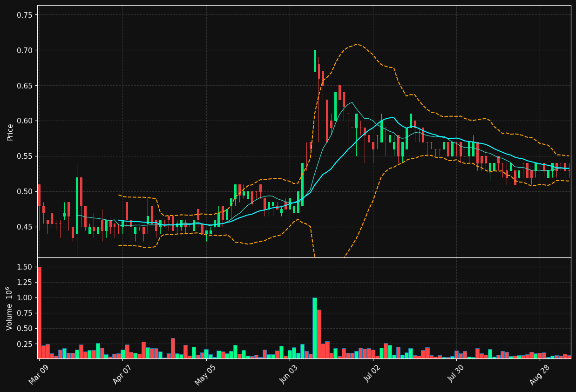The width and height of the screenshot is (576, 392).
Task: Click the tallest green candle near 0.70
Action: pyautogui.click(x=315, y=61)
